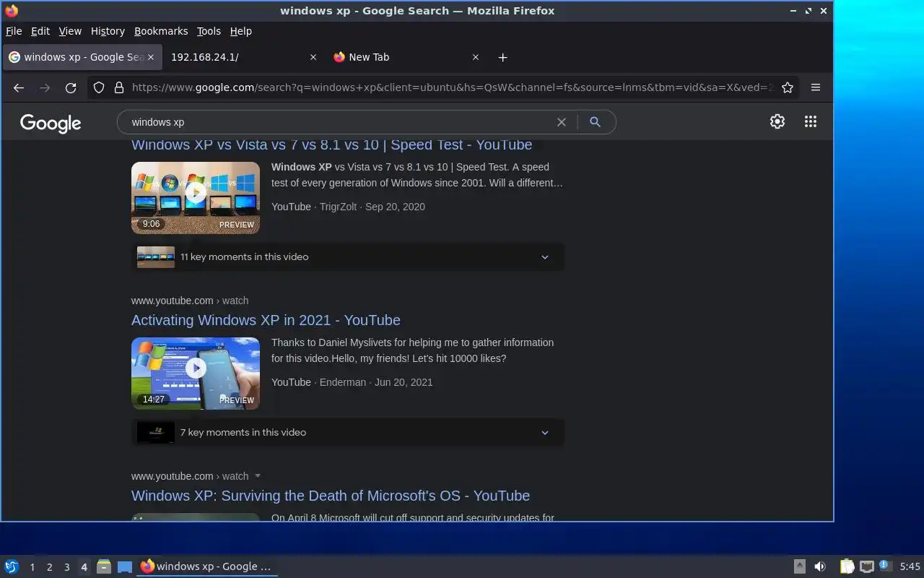Close the 192.168.24.1 tab
This screenshot has height=578, width=924.
pyautogui.click(x=313, y=57)
